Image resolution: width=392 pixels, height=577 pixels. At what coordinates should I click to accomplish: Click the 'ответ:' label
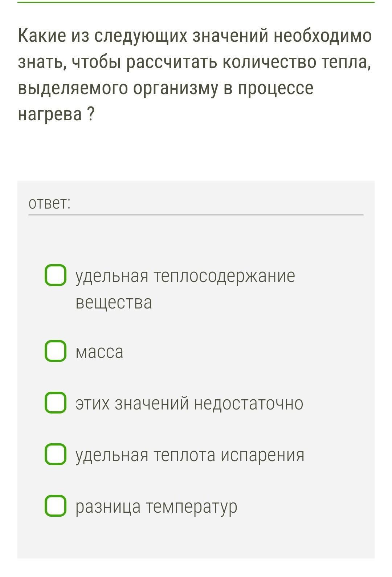coord(49,203)
